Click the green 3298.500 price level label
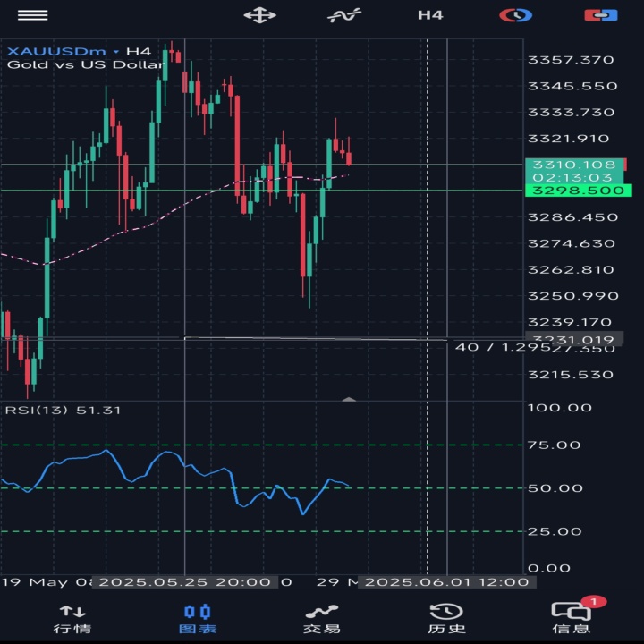644x644 pixels. 579,191
